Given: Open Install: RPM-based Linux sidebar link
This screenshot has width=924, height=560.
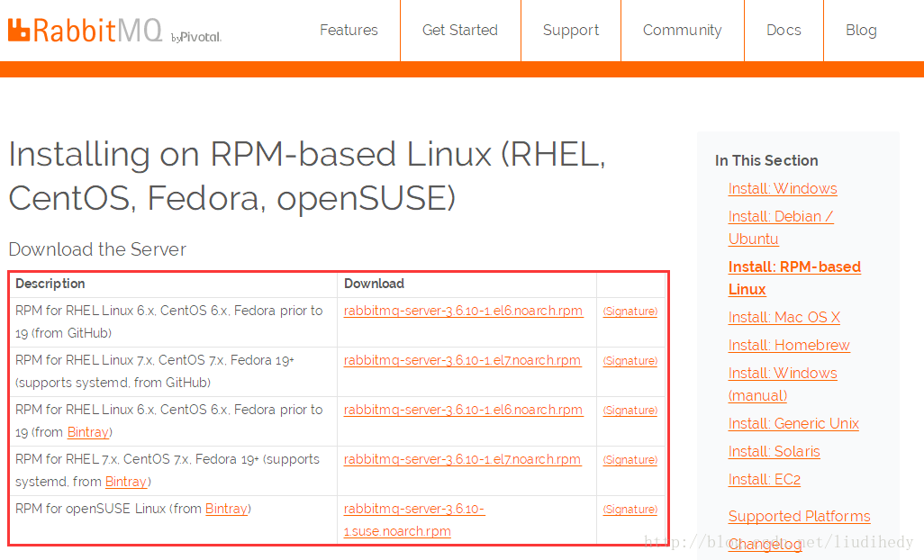Looking at the screenshot, I should (x=794, y=278).
